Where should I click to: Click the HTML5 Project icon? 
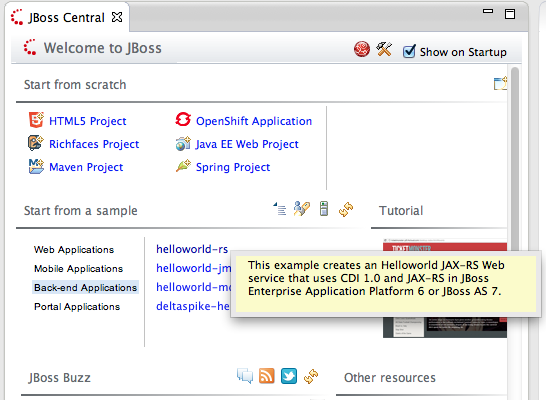click(x=36, y=120)
